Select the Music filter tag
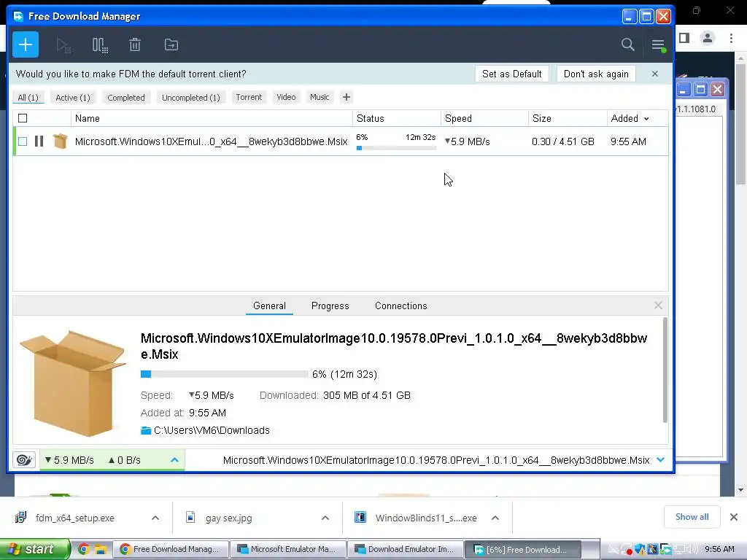This screenshot has height=560, width=747. (320, 97)
